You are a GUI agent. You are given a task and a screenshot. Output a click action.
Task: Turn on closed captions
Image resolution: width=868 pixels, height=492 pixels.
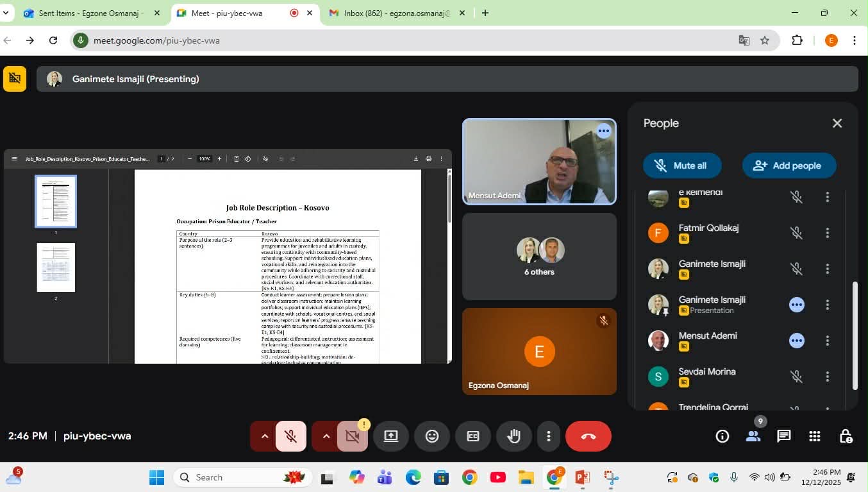coord(472,436)
